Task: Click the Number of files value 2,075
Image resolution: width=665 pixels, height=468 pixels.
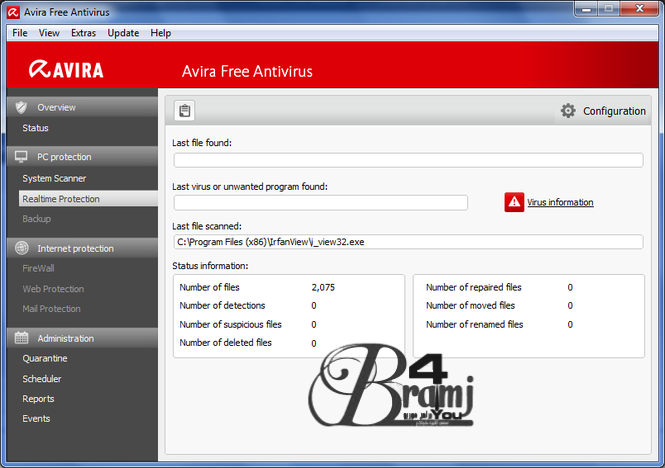Action: [x=323, y=287]
